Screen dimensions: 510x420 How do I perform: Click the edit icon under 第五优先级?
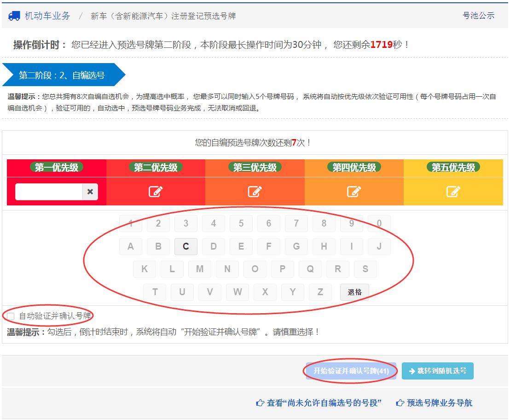tap(453, 192)
